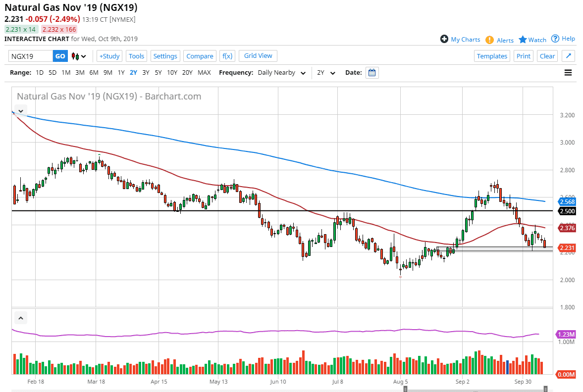Click the Compare button
This screenshot has height=392, width=583.
(x=200, y=56)
